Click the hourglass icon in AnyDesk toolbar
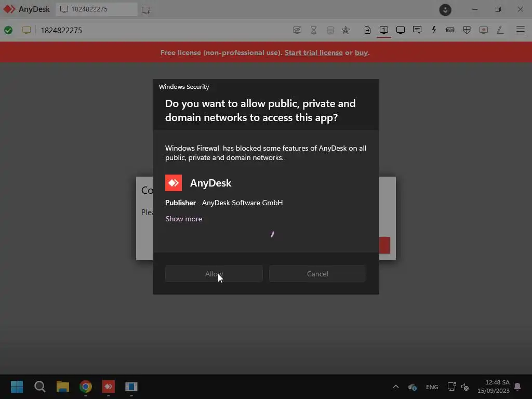The image size is (532, 399). pyautogui.click(x=313, y=30)
